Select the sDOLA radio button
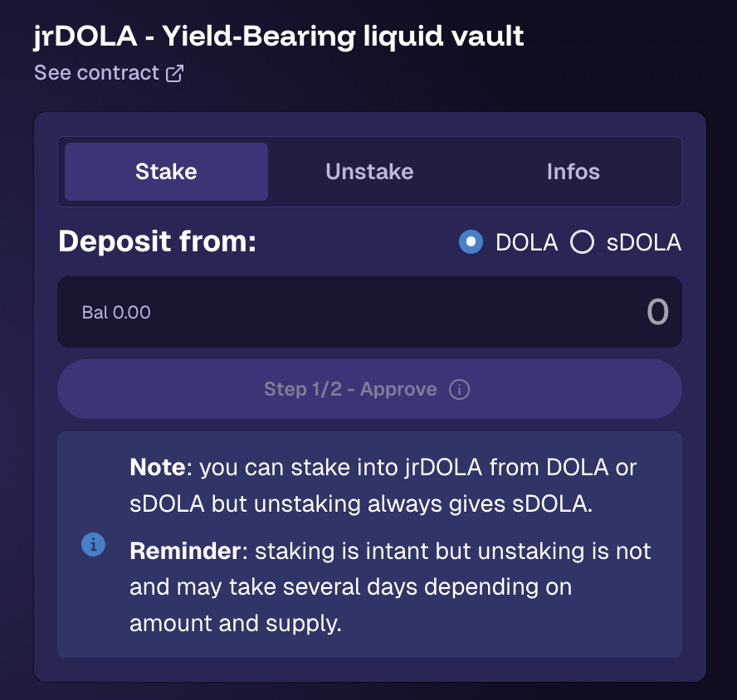This screenshot has height=700, width=737. click(583, 242)
